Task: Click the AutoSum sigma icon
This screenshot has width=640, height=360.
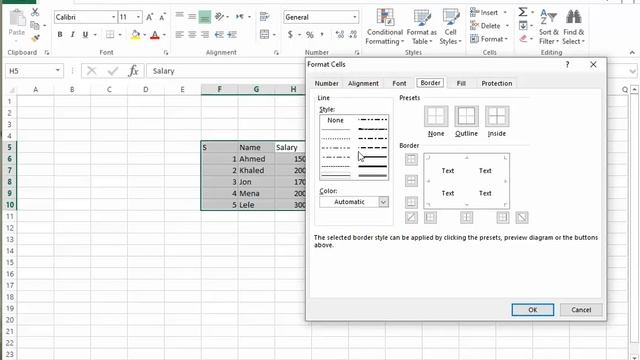Action: [523, 12]
